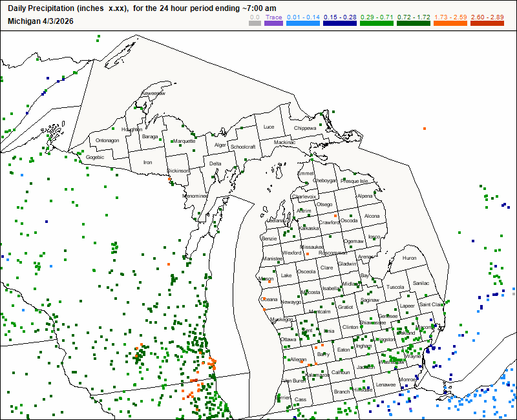Select the purple Trace legend swatch

[x=273, y=22]
